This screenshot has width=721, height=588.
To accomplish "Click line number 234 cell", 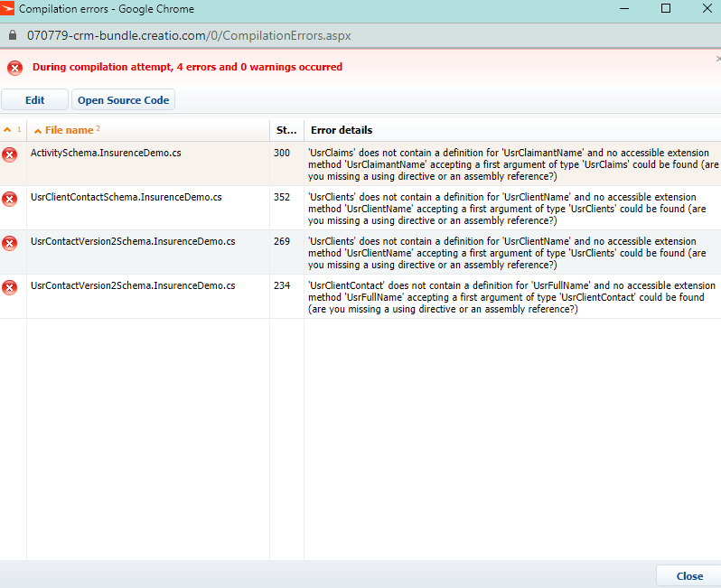I will pos(281,285).
